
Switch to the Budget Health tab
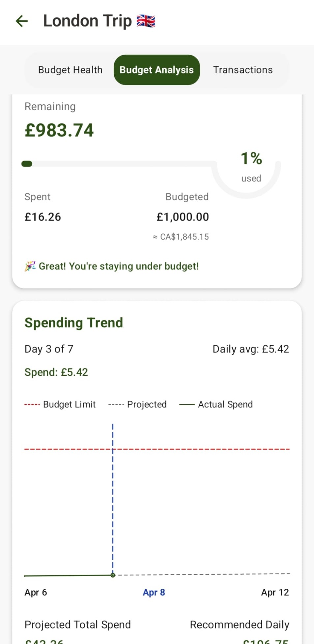click(70, 70)
